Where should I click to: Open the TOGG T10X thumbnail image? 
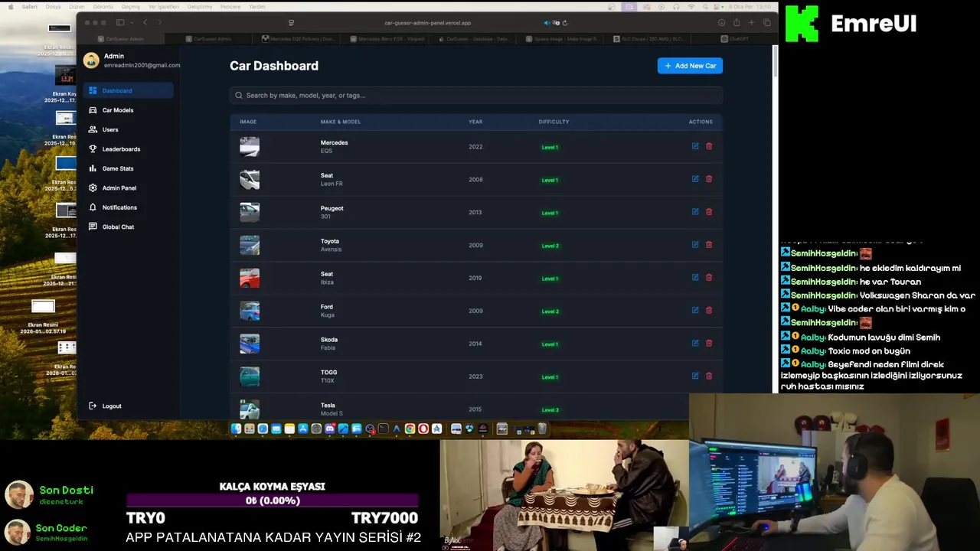pyautogui.click(x=250, y=377)
